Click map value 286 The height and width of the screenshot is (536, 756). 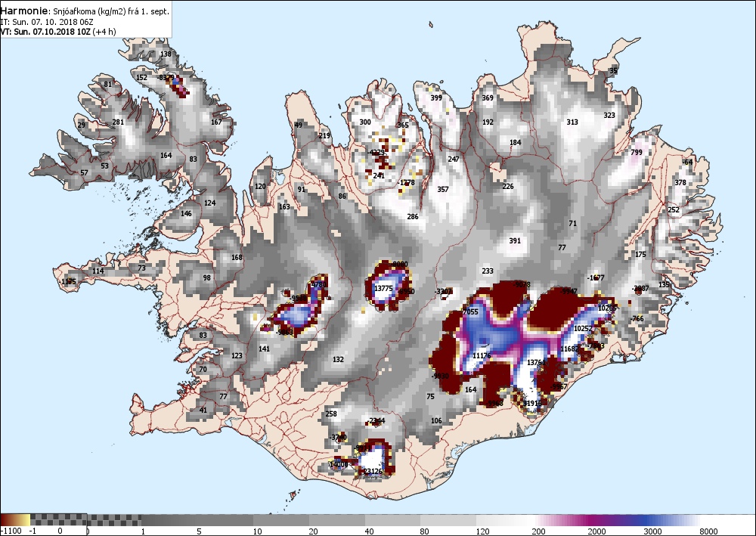[x=413, y=216]
